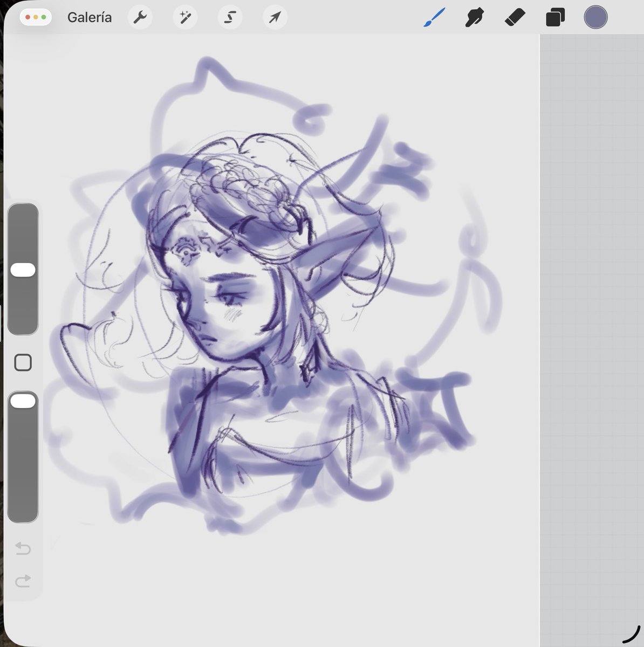The width and height of the screenshot is (644, 647).
Task: Open the Layers panel
Action: (555, 18)
